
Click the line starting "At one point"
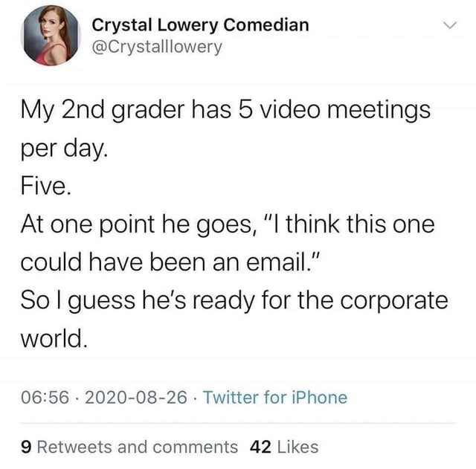coord(227,224)
